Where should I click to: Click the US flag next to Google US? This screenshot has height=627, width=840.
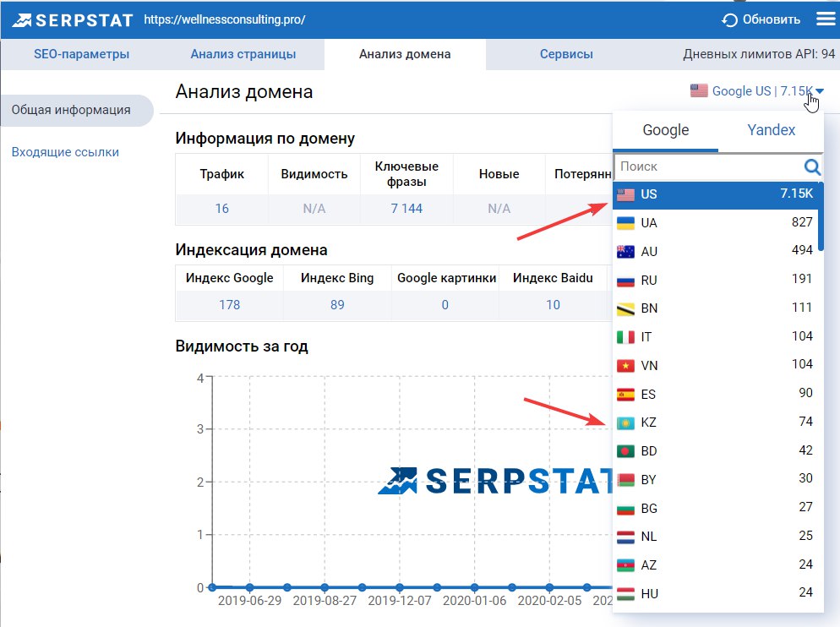coord(699,90)
